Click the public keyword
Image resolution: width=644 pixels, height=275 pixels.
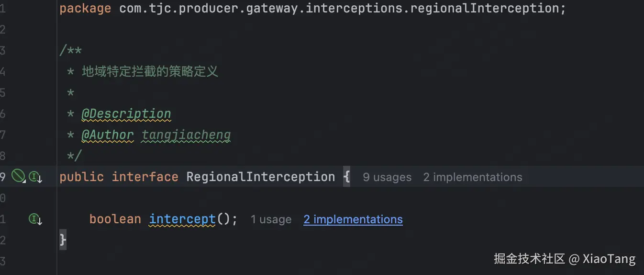[x=82, y=177]
